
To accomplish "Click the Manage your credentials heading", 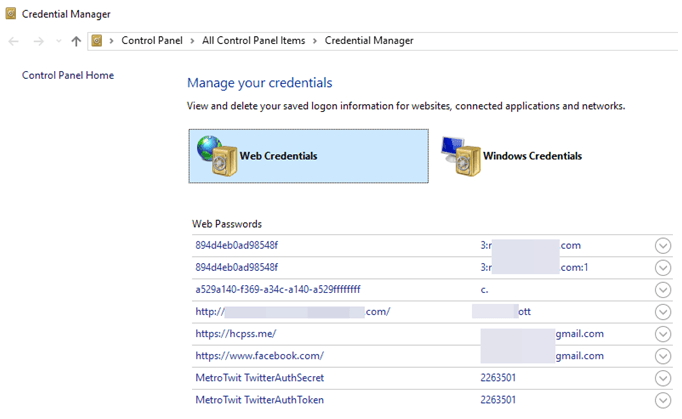I will 260,83.
